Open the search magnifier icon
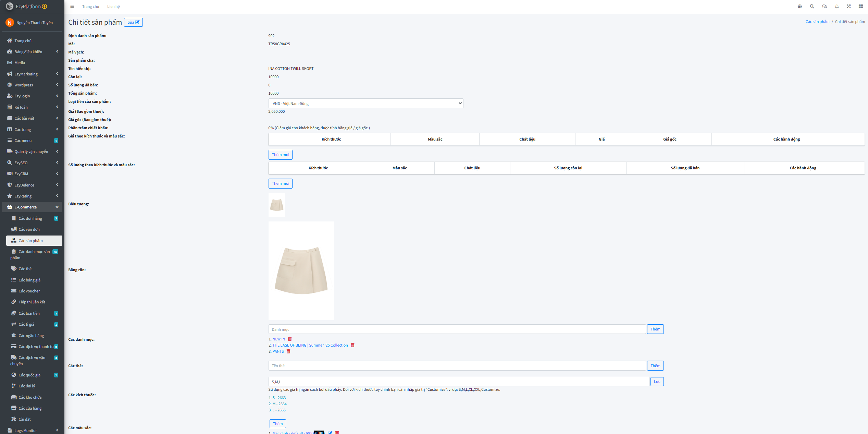Screen dimensions: 868x434 812,7
